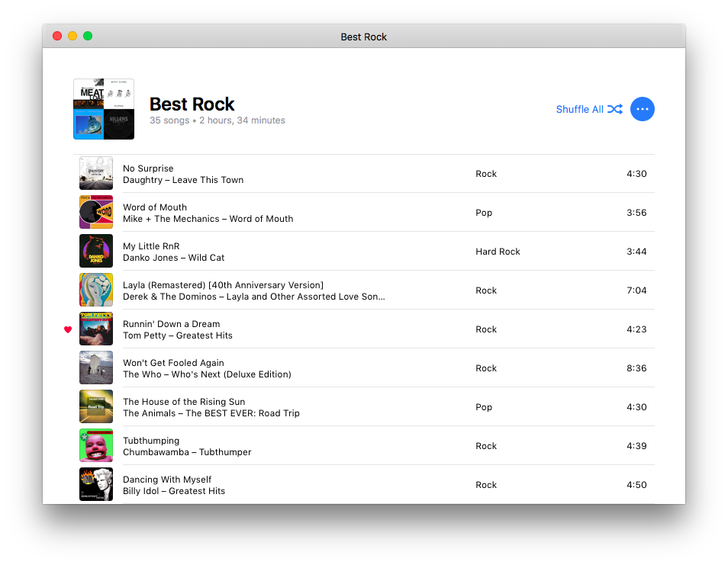Click Billy Idol – Greatest Hits subtitle
728x565 pixels.
[174, 491]
